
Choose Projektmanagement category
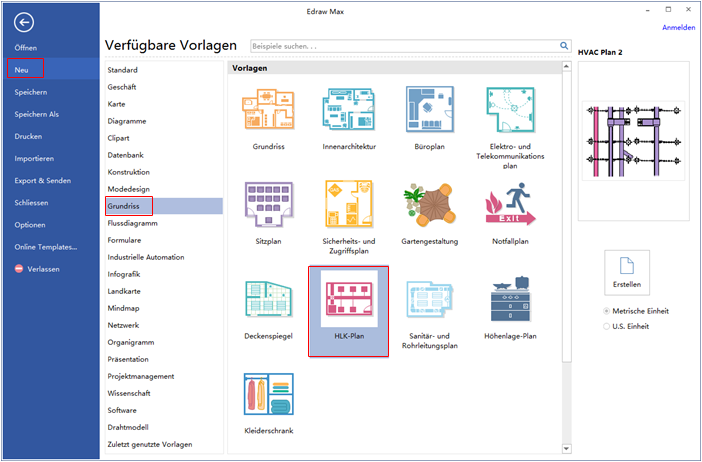(141, 376)
